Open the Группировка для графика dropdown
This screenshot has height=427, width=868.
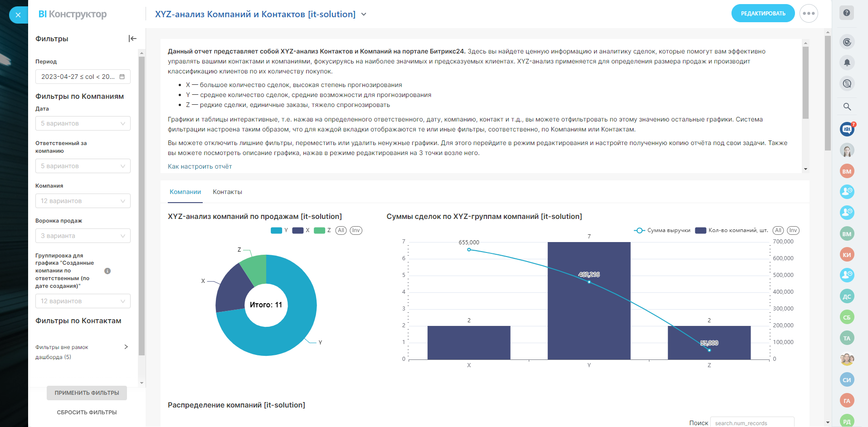coord(83,301)
